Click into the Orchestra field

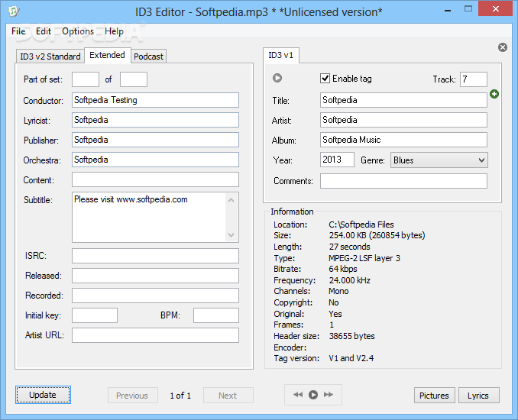[155, 160]
